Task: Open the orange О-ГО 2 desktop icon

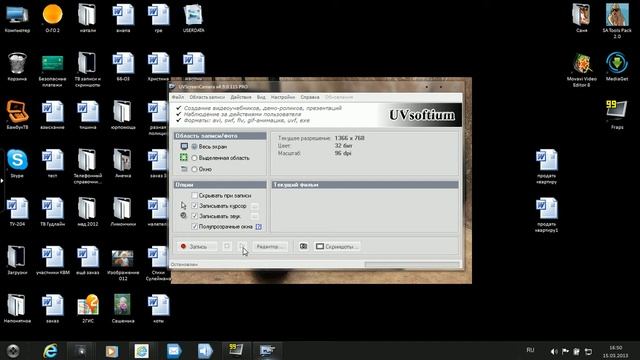Action: point(52,18)
